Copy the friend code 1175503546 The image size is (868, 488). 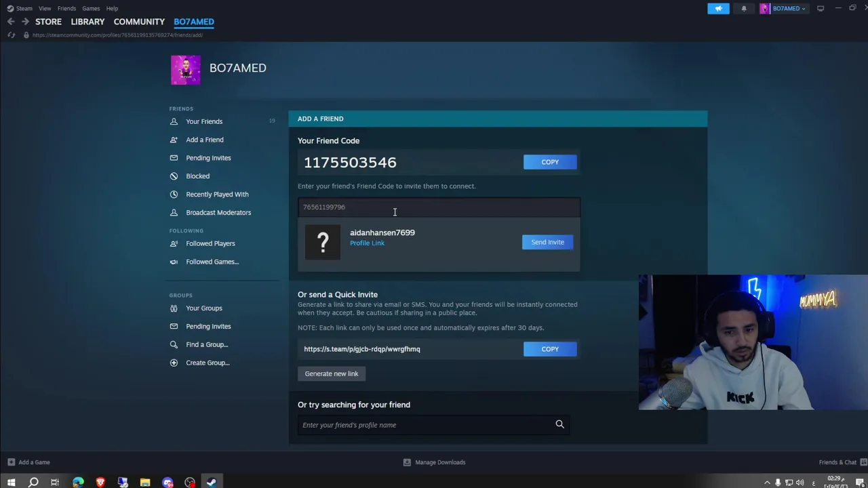click(x=550, y=162)
